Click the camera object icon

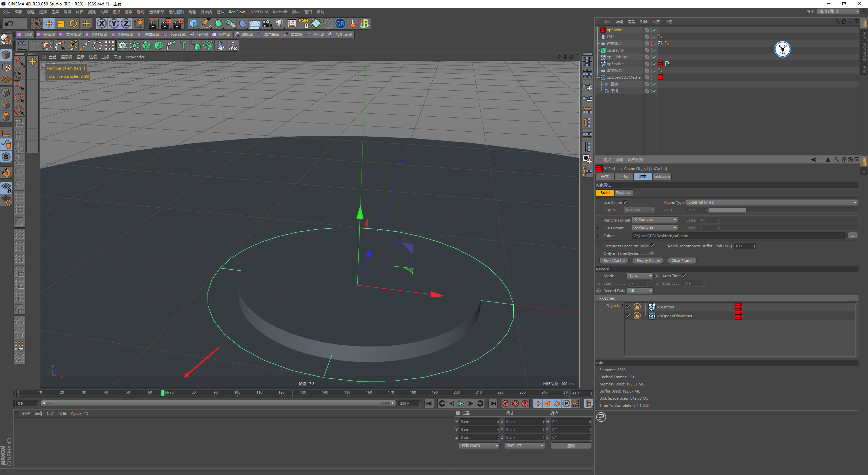coord(267,23)
